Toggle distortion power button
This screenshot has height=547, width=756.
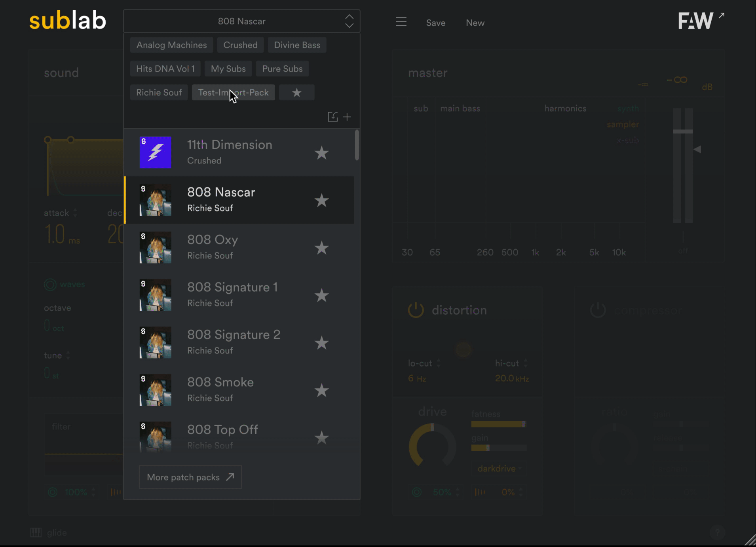click(416, 310)
